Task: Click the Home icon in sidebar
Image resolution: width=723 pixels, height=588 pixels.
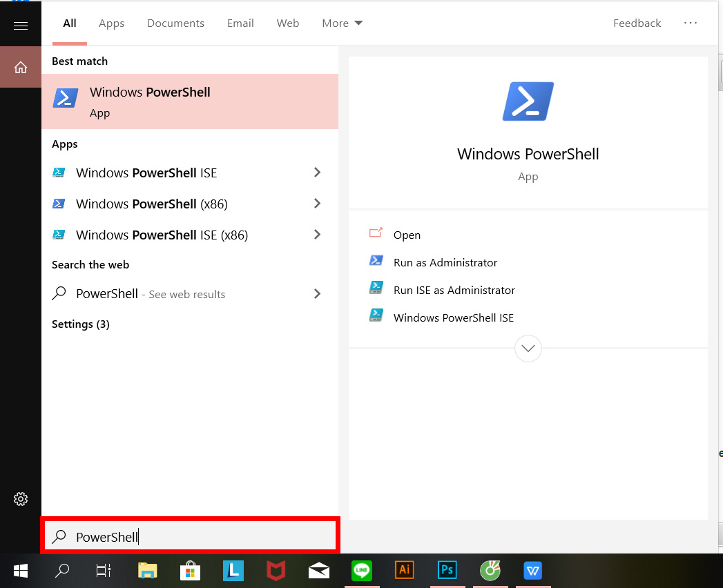Action: 21,67
